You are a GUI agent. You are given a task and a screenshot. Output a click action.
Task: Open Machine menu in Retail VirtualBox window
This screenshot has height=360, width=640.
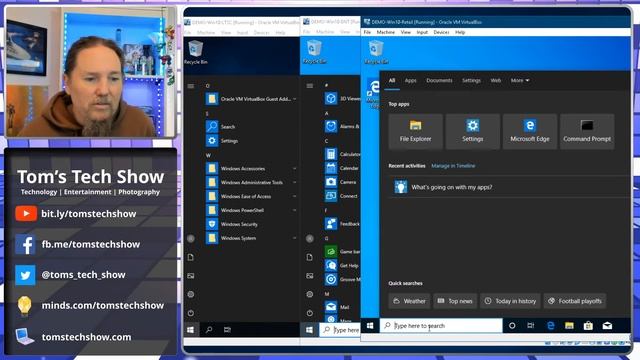point(385,32)
